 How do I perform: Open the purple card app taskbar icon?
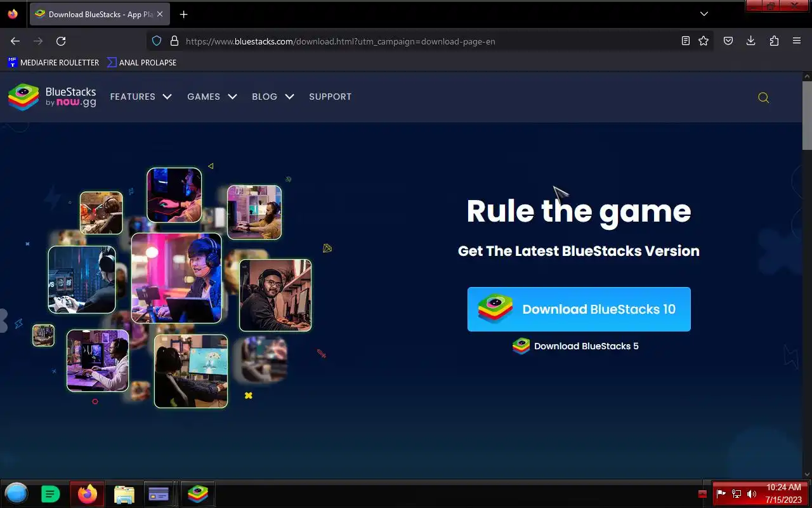[x=158, y=493]
